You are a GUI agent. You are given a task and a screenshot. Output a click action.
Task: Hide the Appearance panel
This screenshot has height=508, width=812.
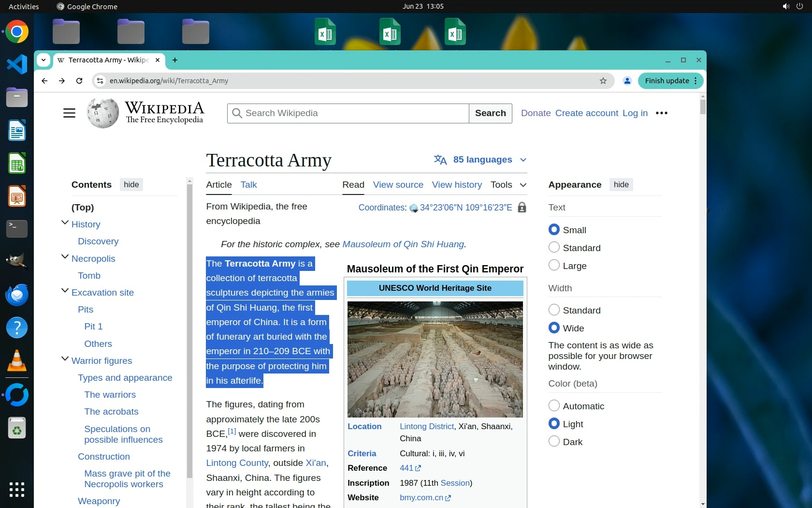coord(621,185)
